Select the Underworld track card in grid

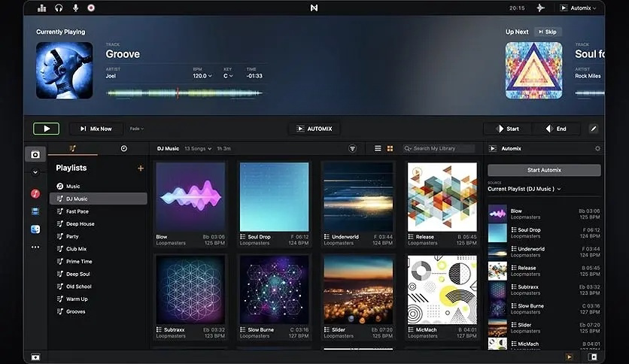[x=358, y=205]
